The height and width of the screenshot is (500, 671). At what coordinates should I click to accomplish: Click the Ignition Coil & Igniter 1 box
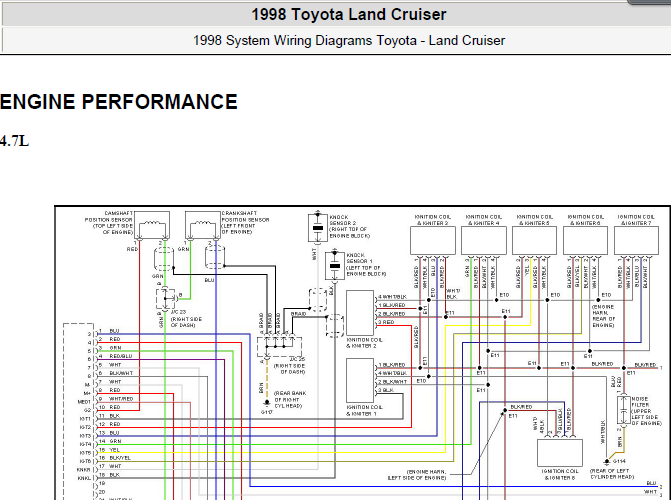pyautogui.click(x=360, y=381)
